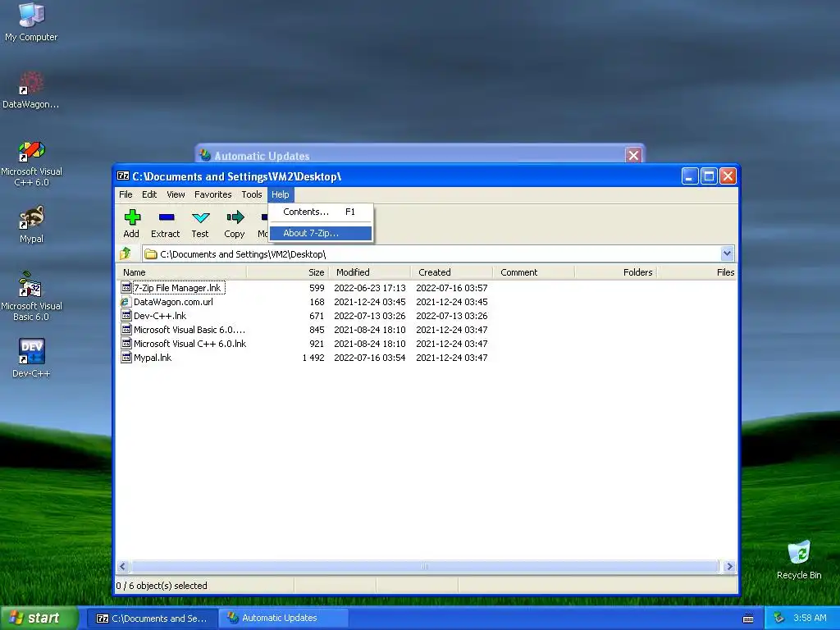Click the Extract toolbar icon

coord(166,217)
